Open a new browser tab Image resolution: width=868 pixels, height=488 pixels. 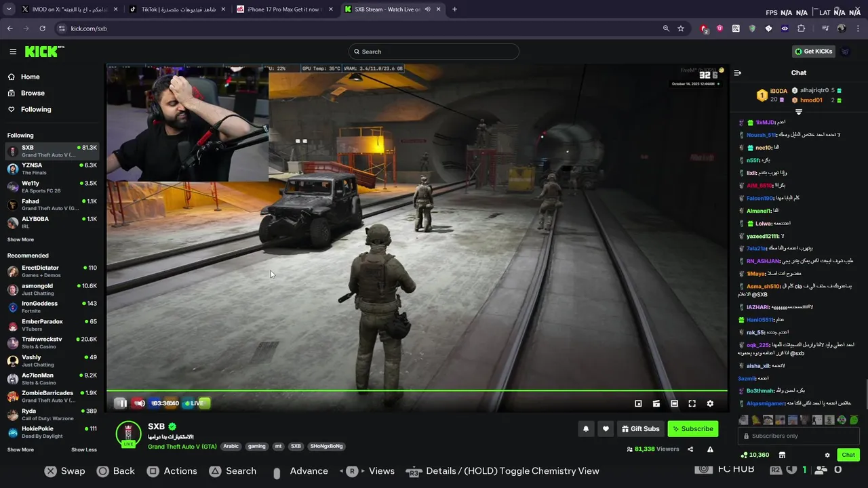click(454, 9)
